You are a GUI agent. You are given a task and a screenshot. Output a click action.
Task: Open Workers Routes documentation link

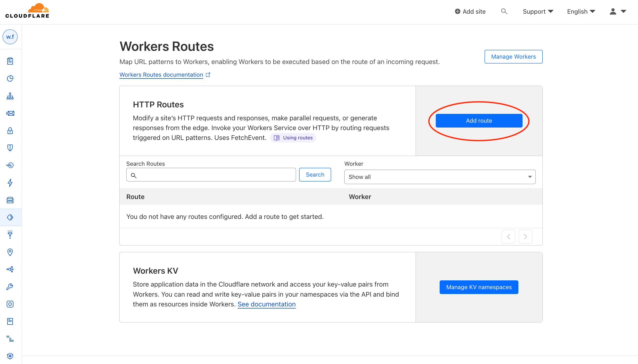161,75
